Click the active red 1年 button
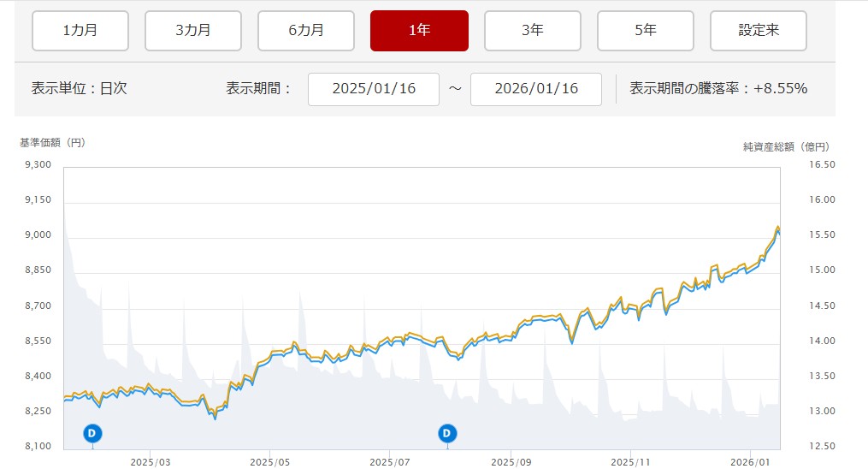The height and width of the screenshot is (469, 868). tap(419, 31)
